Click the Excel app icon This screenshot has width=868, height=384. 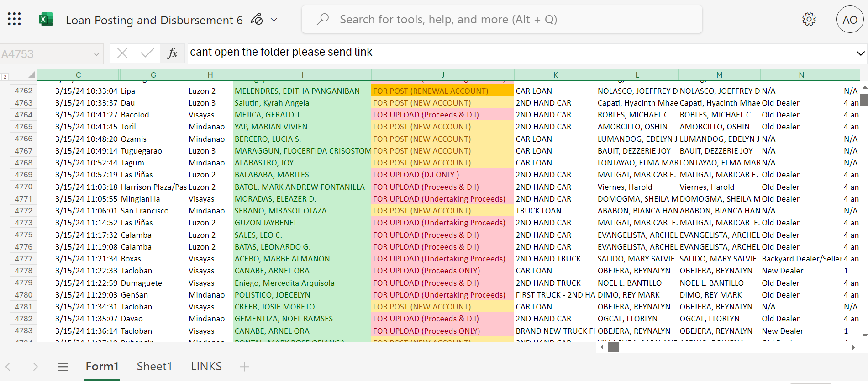[x=46, y=19]
